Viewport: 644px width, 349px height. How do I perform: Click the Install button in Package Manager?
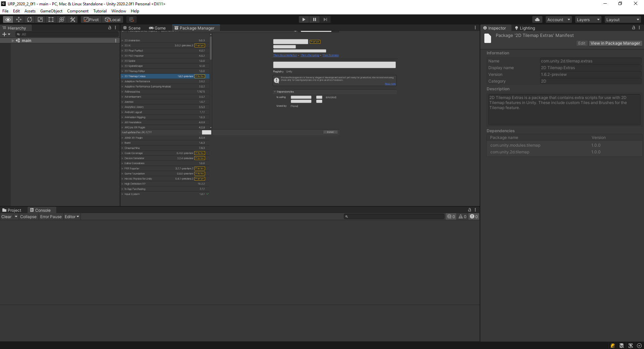(331, 132)
